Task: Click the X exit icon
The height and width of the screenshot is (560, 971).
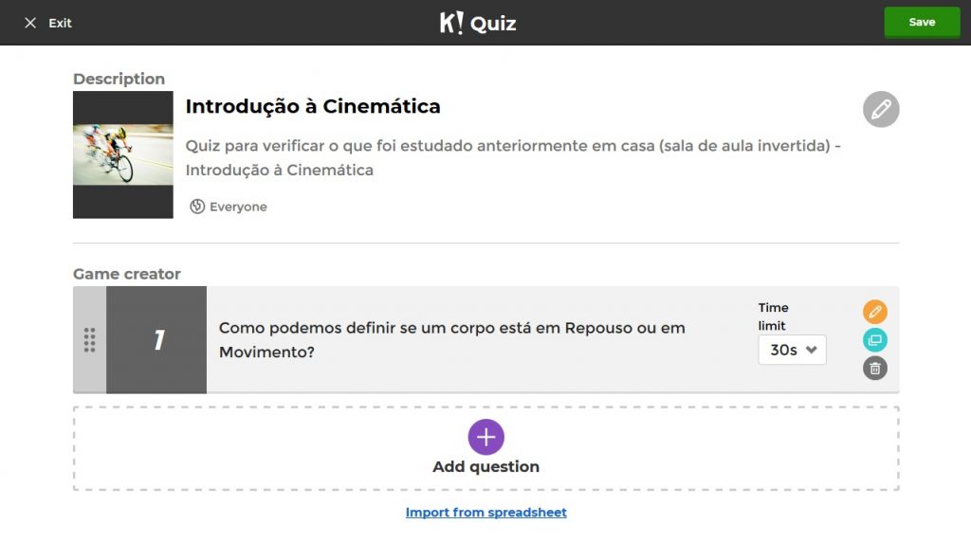Action: (x=30, y=23)
